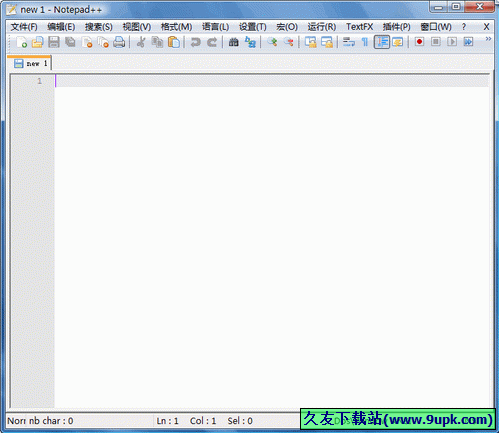Open the 设置(T) menu
Screen dimensions: 499x433
pyautogui.click(x=253, y=27)
